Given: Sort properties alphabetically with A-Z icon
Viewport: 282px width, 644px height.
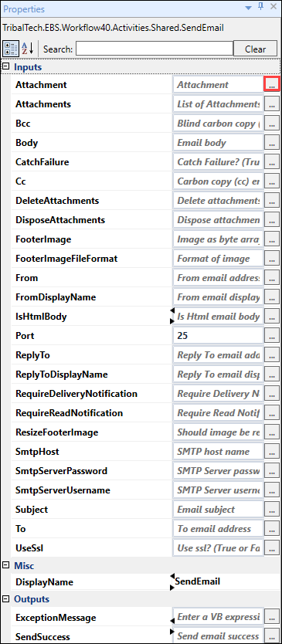Looking at the screenshot, I should point(27,49).
